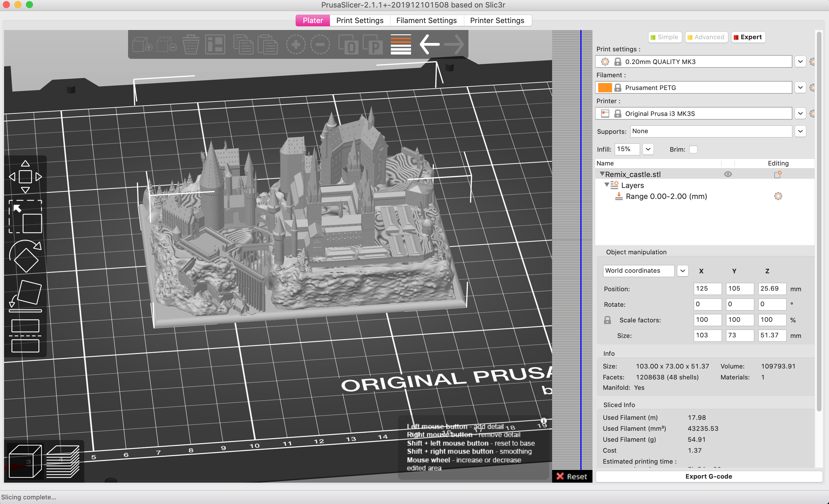Open the World coordinates dropdown
Image resolution: width=829 pixels, height=504 pixels.
click(x=682, y=271)
